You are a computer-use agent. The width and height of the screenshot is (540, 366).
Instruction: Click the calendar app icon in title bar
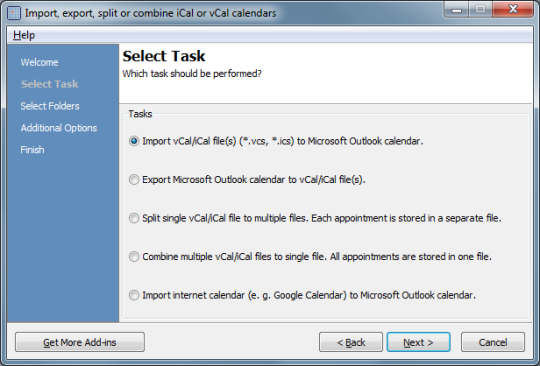(14, 13)
